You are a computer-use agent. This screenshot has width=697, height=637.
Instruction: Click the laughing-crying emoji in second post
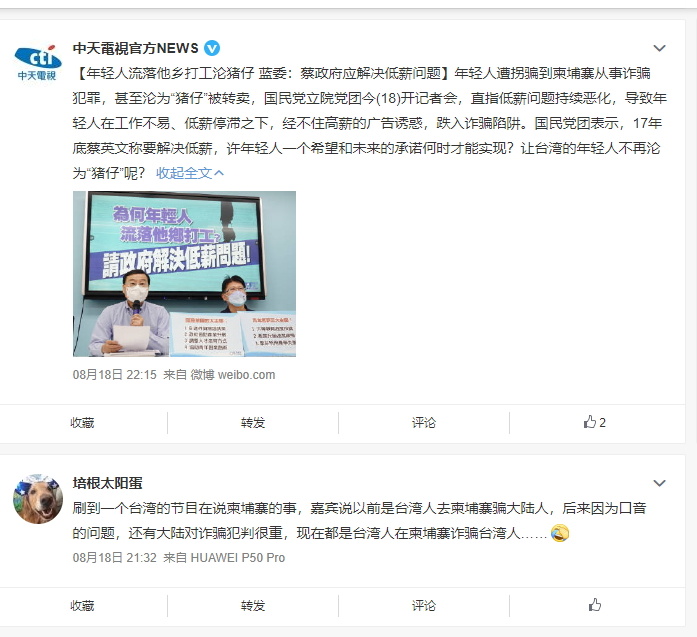pyautogui.click(x=560, y=533)
